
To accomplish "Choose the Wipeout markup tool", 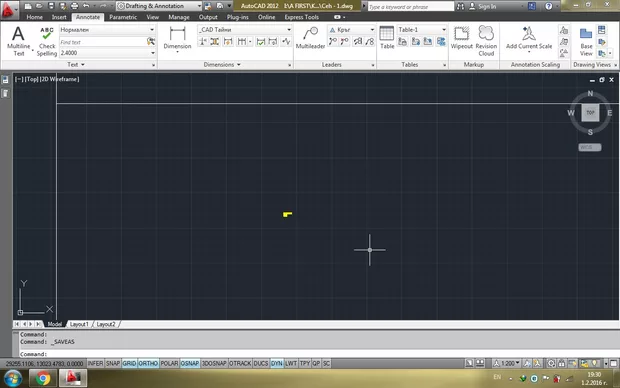I will [461, 38].
